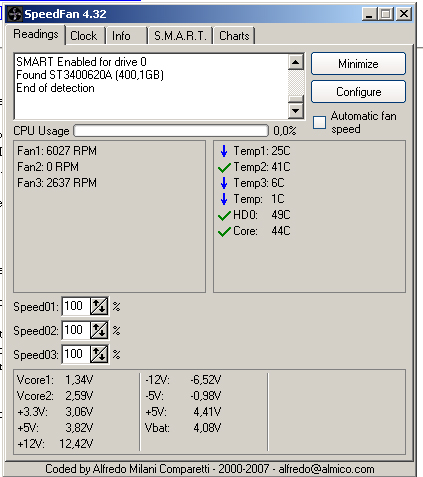Image resolution: width=423 pixels, height=477 pixels.
Task: Open the Clock tab
Action: click(x=84, y=36)
